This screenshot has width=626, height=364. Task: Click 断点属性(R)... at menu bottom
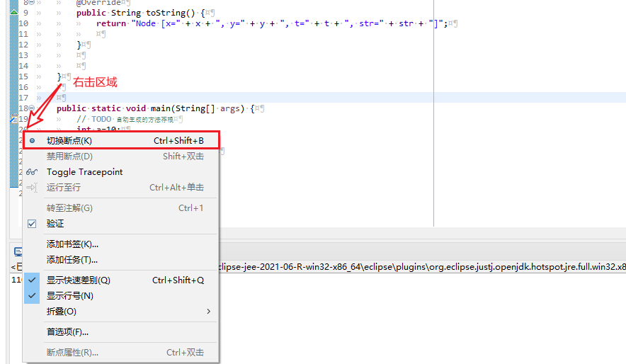pyautogui.click(x=72, y=353)
